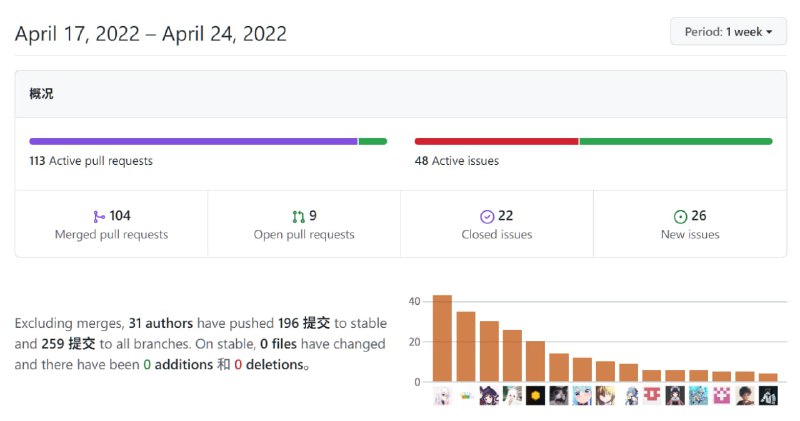Click the merged pull requests icon
The image size is (800, 421).
[x=98, y=216]
